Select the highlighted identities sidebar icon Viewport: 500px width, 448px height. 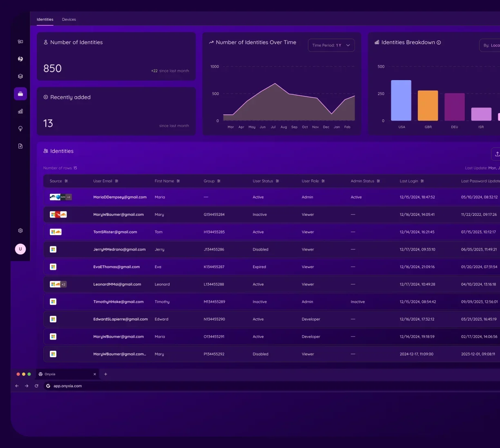pyautogui.click(x=20, y=94)
